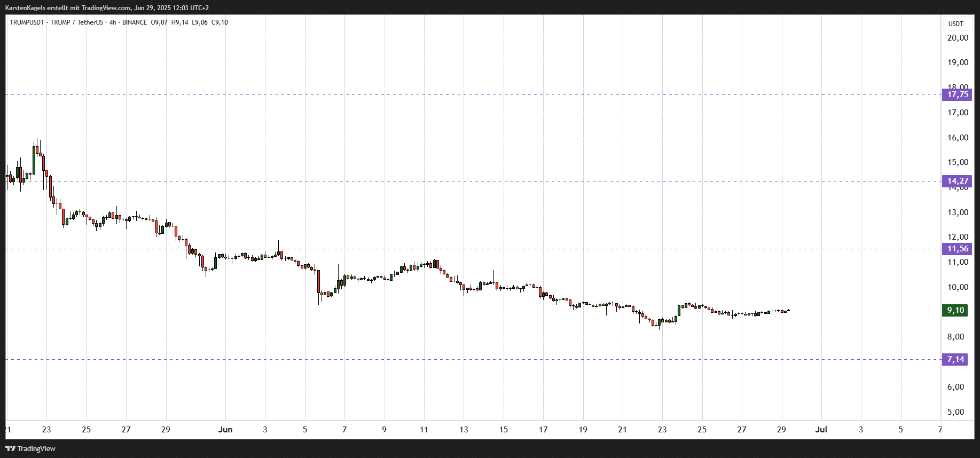Click the BINANCE exchange label in legend

click(x=135, y=22)
